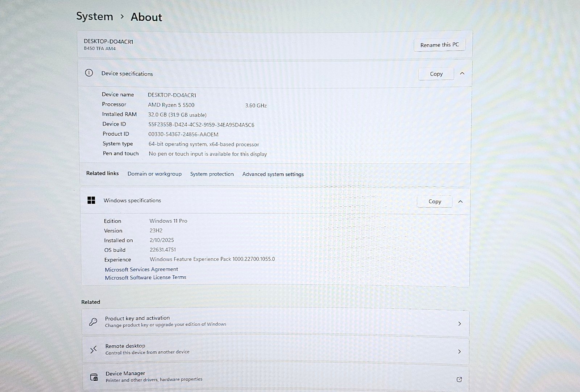The width and height of the screenshot is (580, 392).
Task: Click the OS build value 22631.4751
Action: (x=163, y=250)
